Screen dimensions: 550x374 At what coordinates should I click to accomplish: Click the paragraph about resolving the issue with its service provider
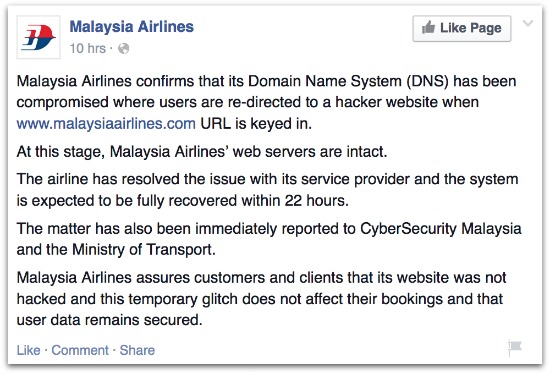point(267,190)
